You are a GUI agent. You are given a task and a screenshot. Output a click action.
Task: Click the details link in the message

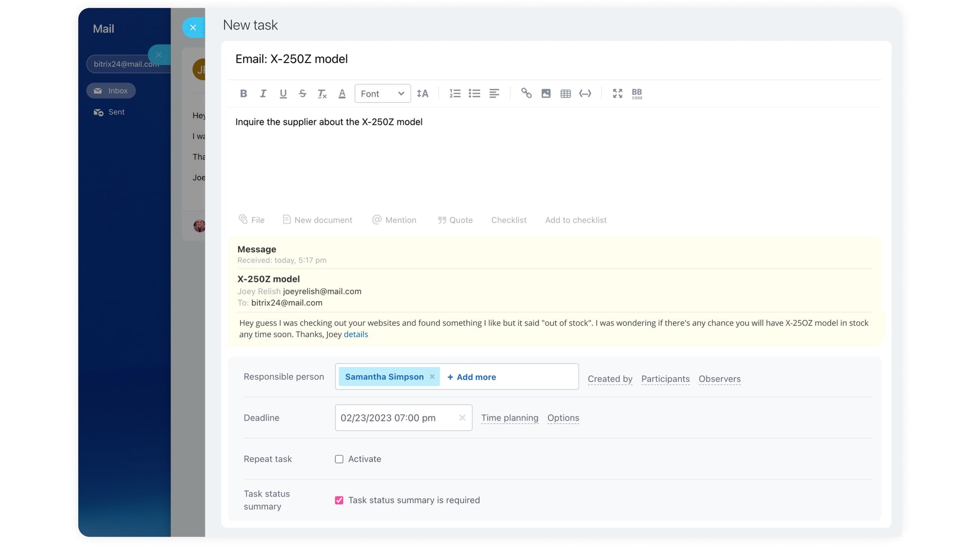(x=356, y=334)
